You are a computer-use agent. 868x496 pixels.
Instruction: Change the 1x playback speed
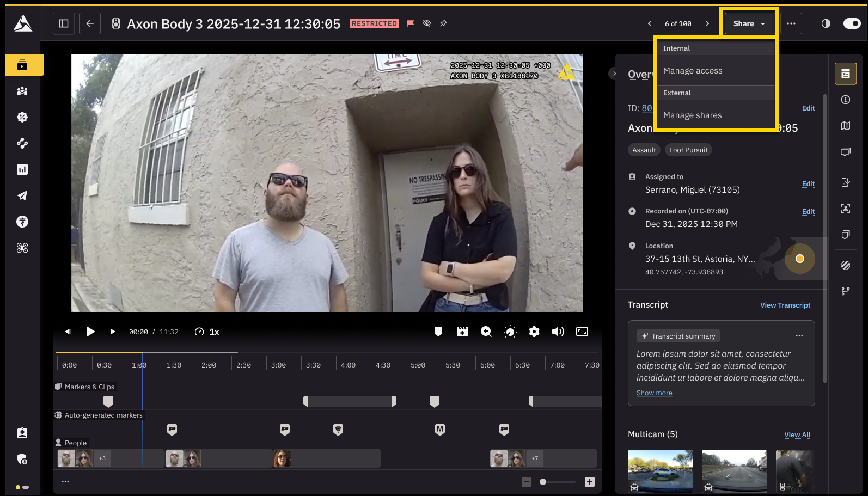pos(214,332)
